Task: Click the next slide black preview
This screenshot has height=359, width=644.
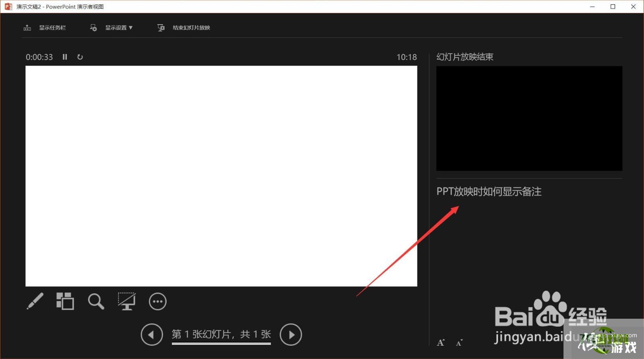Action: tap(529, 118)
